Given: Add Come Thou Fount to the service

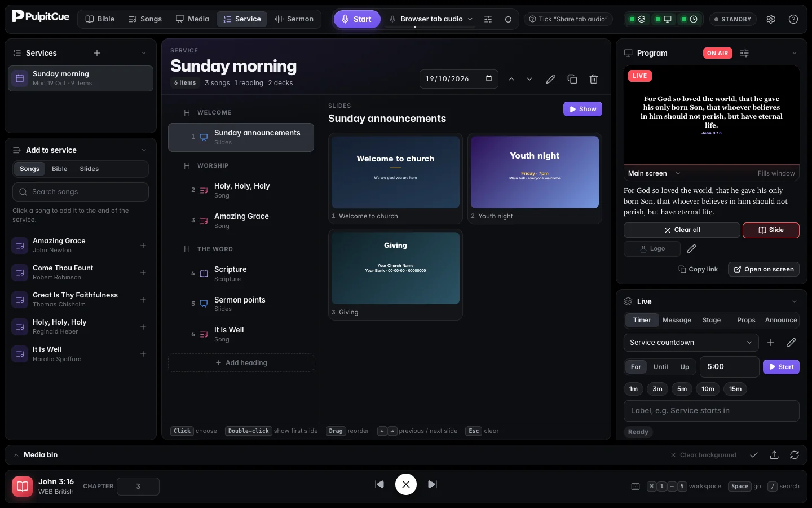Looking at the screenshot, I should click(143, 273).
